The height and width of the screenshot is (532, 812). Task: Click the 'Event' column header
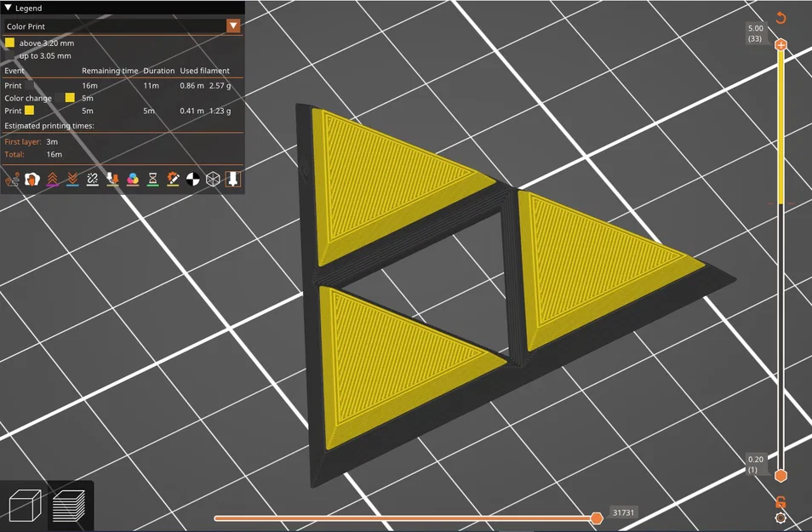tap(14, 71)
